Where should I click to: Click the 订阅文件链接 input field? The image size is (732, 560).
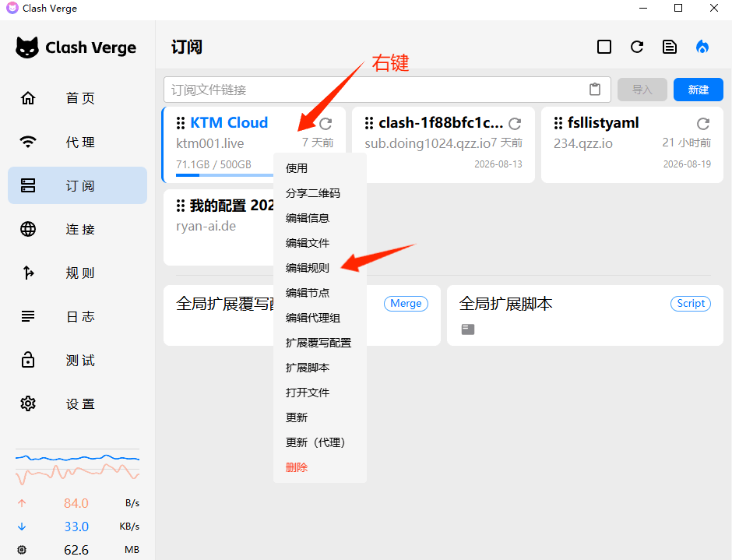coord(387,90)
